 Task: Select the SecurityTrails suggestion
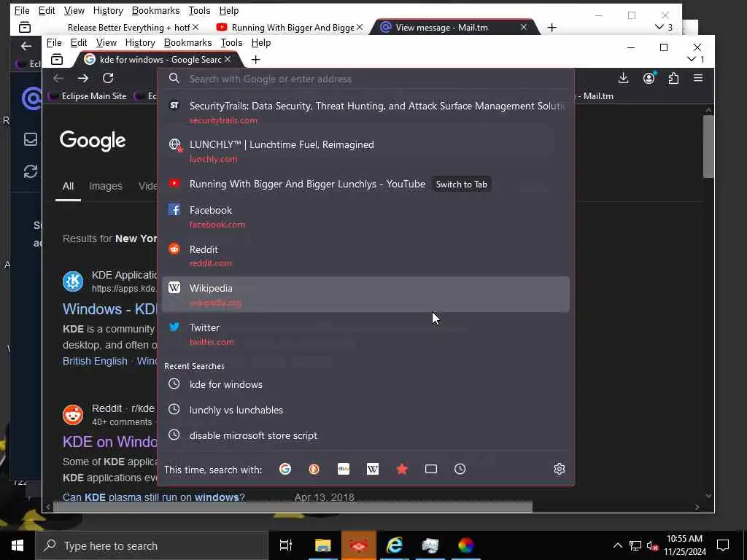coord(366,112)
